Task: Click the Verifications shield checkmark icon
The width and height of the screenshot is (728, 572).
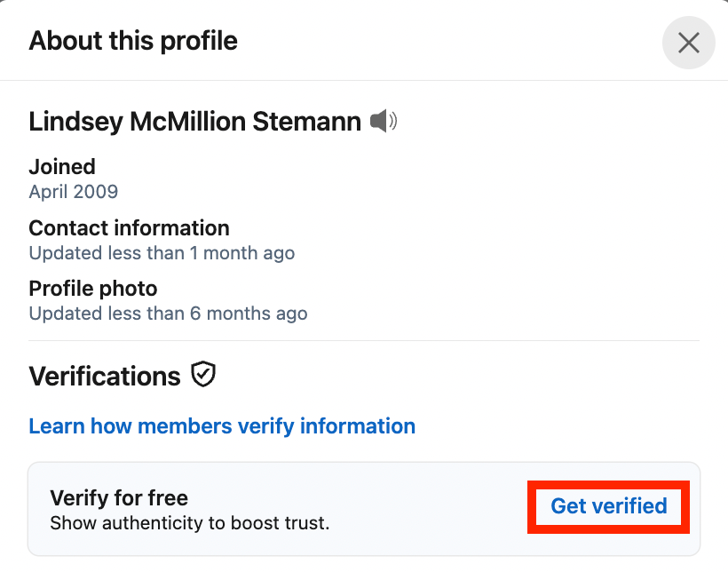Action: 203,376
